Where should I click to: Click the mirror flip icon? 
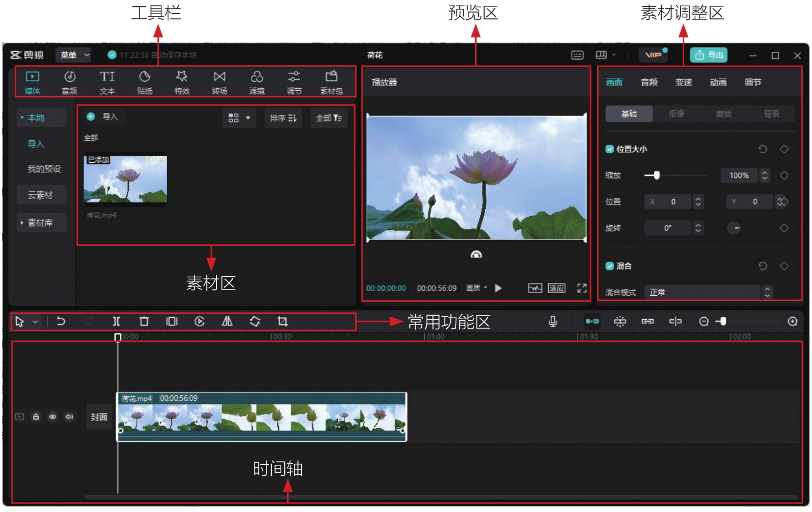(227, 321)
